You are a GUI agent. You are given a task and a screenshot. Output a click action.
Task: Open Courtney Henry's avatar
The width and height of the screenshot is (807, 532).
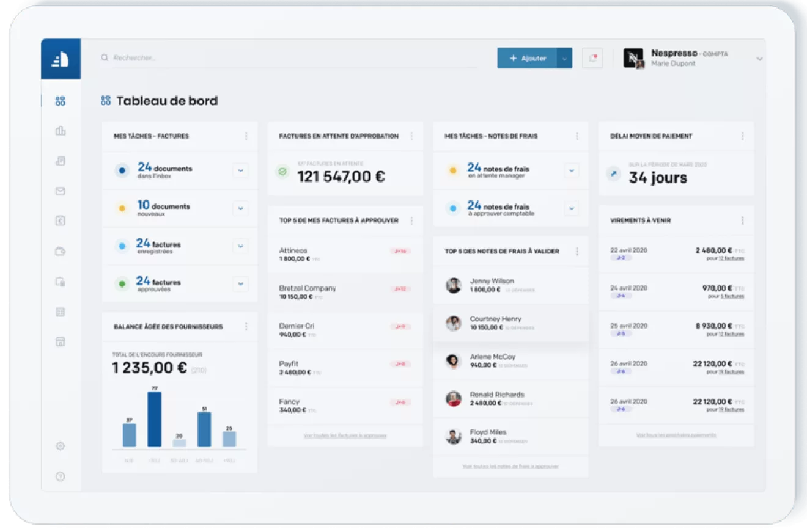[x=453, y=323]
